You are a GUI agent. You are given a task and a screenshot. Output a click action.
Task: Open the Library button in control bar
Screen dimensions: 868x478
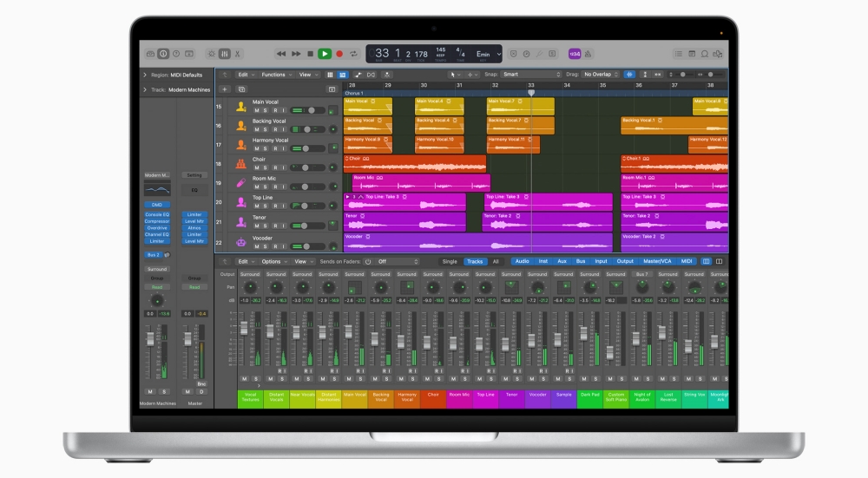pos(150,54)
